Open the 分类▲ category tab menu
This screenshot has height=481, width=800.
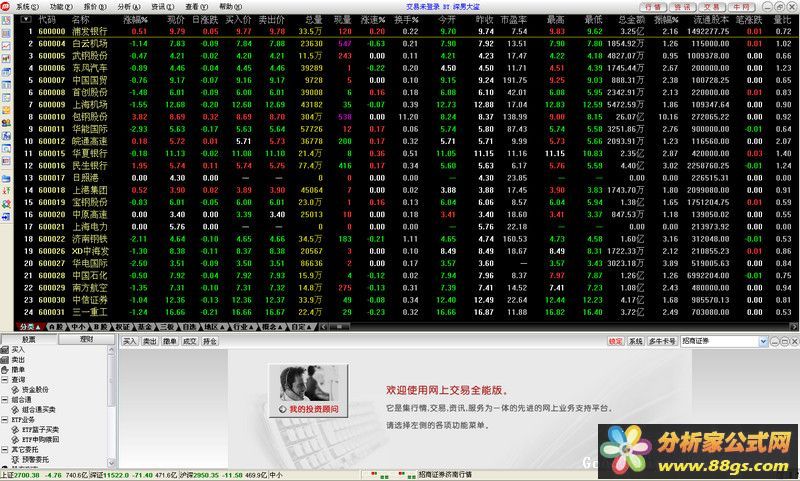tap(30, 326)
